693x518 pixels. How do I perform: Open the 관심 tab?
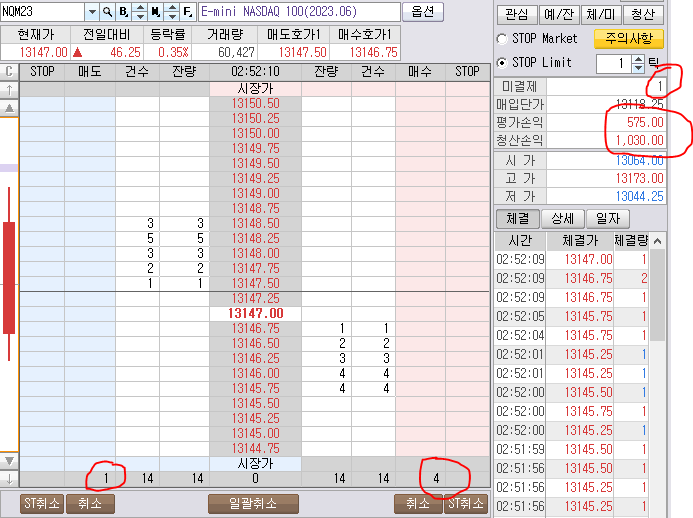click(517, 15)
